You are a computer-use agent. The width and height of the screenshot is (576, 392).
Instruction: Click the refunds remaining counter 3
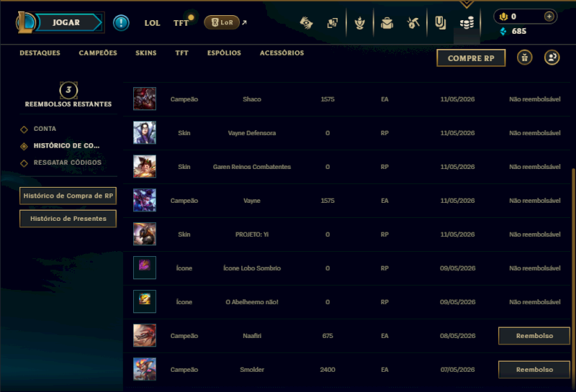click(x=68, y=90)
